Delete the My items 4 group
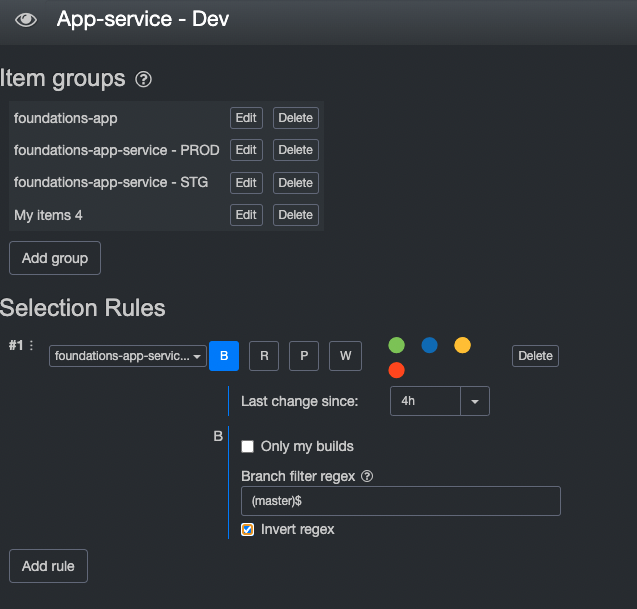Screen dimensions: 637x609 coord(295,215)
